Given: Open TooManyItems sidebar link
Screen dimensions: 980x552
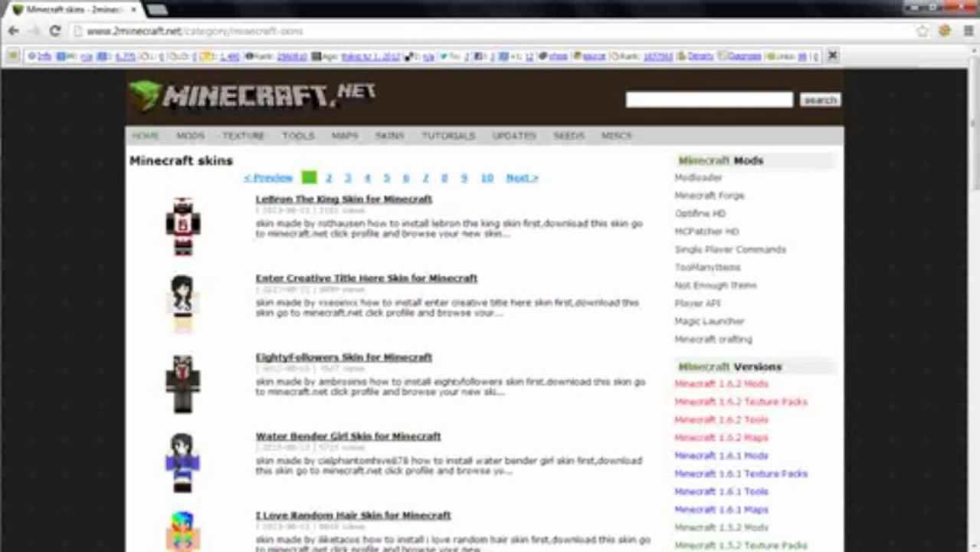Looking at the screenshot, I should pos(707,268).
